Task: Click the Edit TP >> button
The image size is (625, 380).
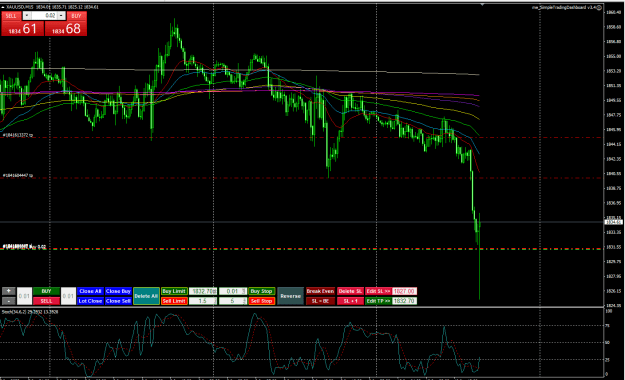Action: (378, 301)
